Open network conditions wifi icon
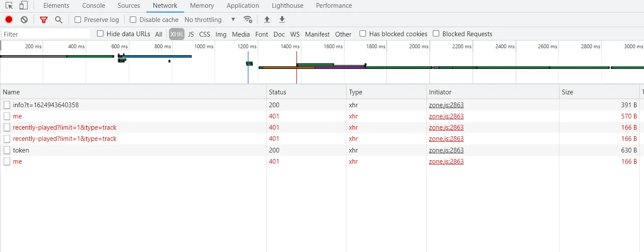 [248, 19]
